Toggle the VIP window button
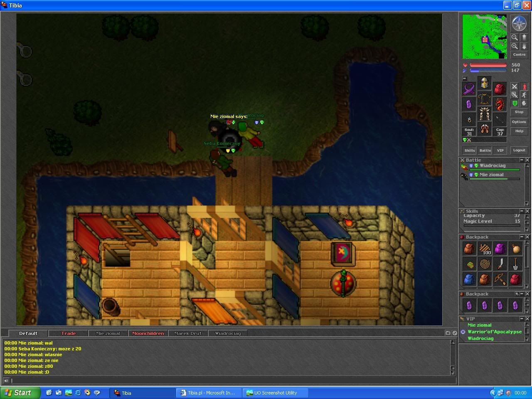 500,150
